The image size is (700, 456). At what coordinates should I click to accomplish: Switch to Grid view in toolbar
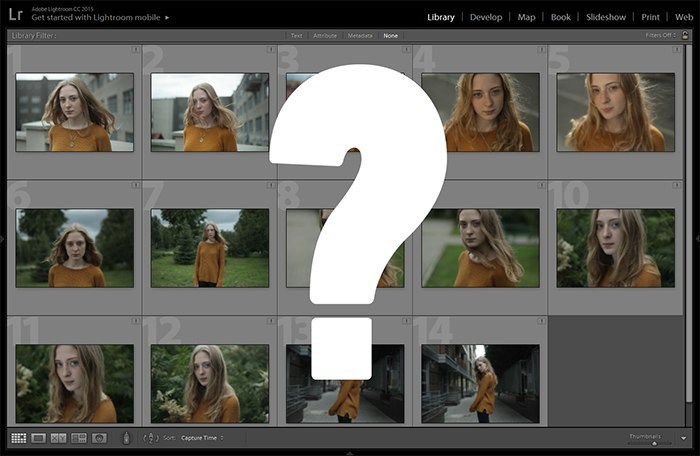pyautogui.click(x=18, y=438)
